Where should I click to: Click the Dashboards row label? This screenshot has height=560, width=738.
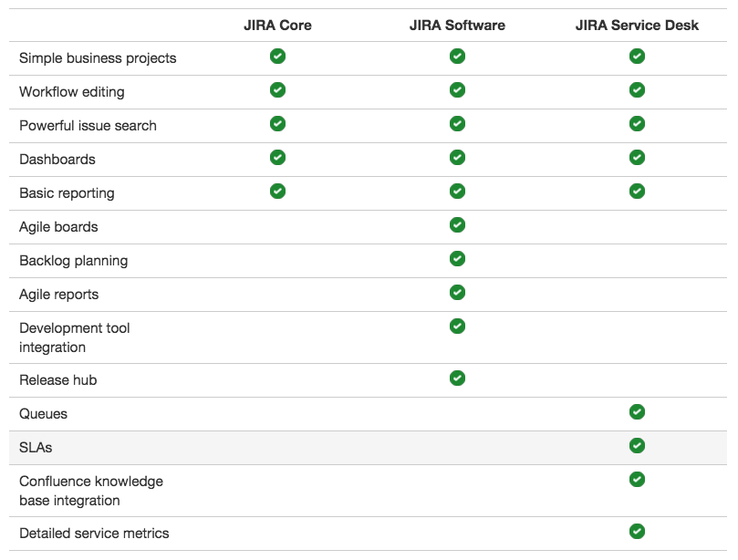57,160
